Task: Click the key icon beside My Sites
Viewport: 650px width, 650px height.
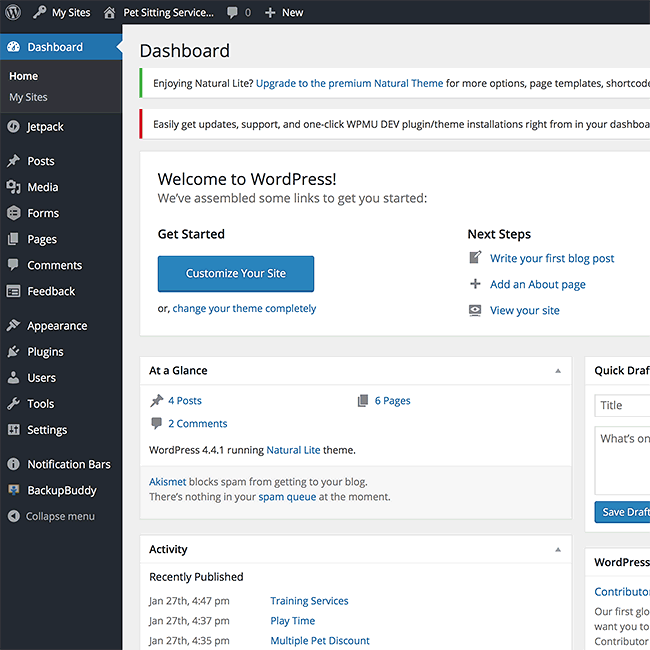Action: click(39, 12)
